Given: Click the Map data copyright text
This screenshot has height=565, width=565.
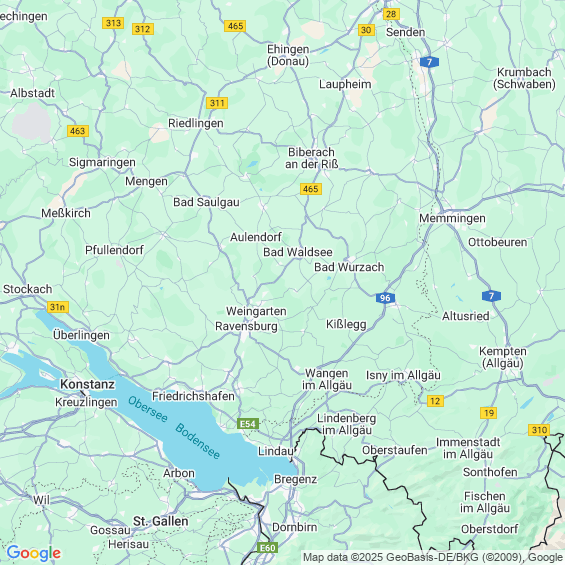Looking at the screenshot, I should [433, 557].
